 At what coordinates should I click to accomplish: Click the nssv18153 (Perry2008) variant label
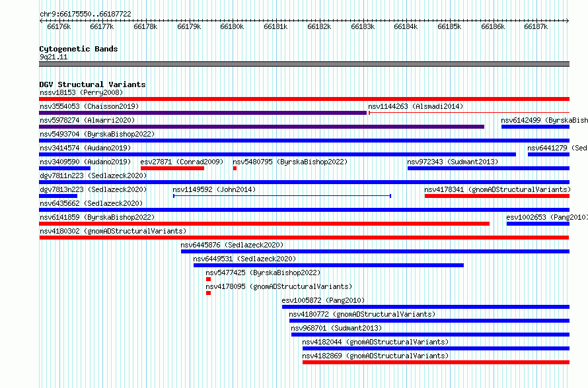click(81, 92)
